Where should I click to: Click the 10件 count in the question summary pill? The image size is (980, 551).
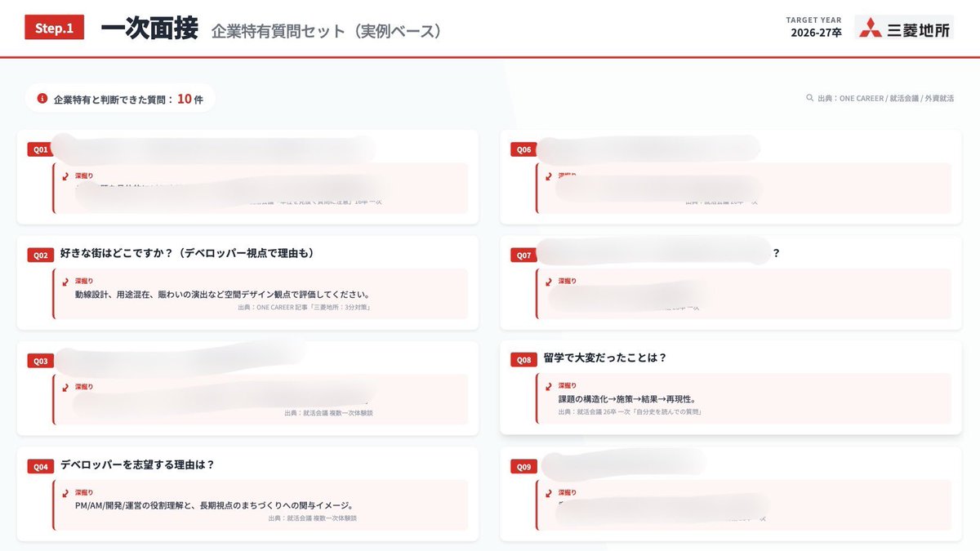[190, 99]
